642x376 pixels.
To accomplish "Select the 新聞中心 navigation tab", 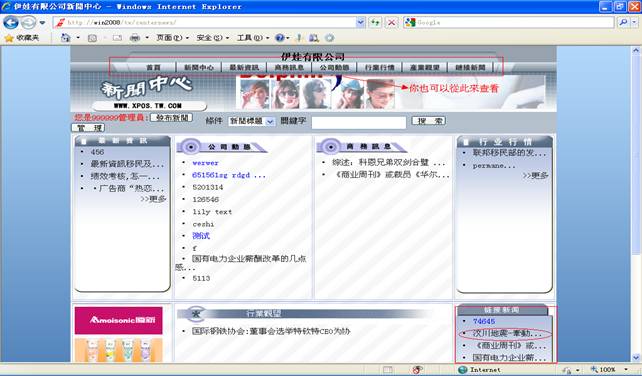I will 199,68.
